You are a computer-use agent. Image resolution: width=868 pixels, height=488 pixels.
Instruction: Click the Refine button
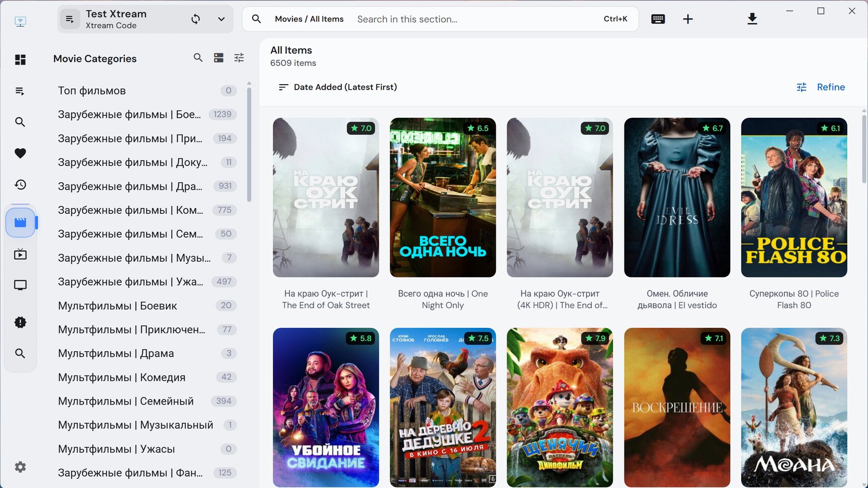point(820,87)
